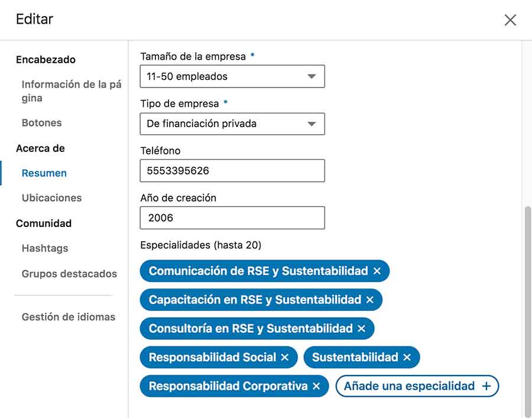This screenshot has width=532, height=418.
Task: Select the Resumen sidebar item
Action: 44,173
